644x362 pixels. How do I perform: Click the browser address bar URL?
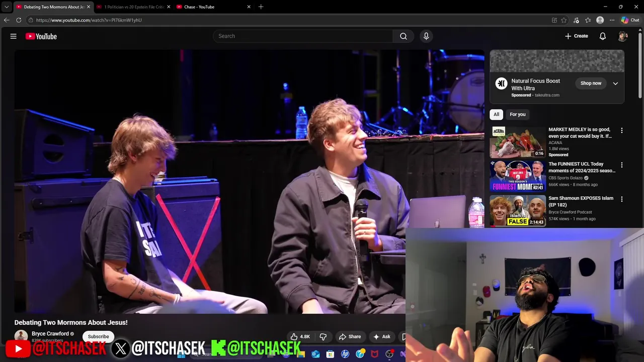tap(89, 20)
